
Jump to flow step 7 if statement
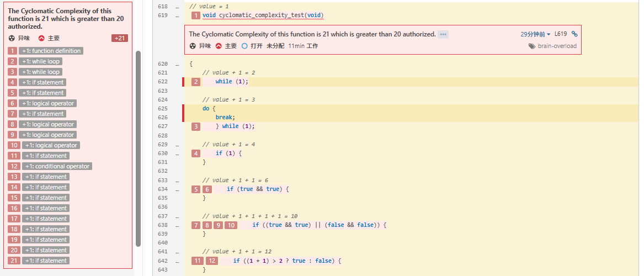tap(42, 114)
